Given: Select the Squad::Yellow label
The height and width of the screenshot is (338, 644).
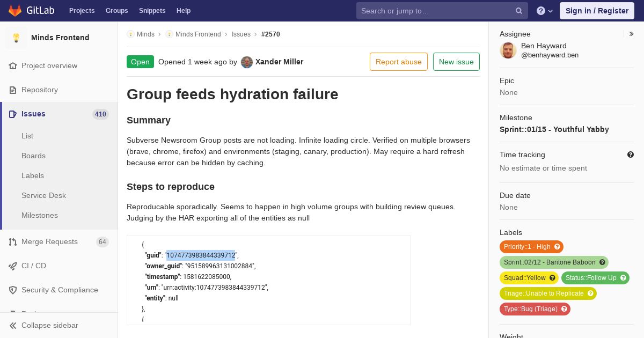Looking at the screenshot, I should [x=524, y=278].
